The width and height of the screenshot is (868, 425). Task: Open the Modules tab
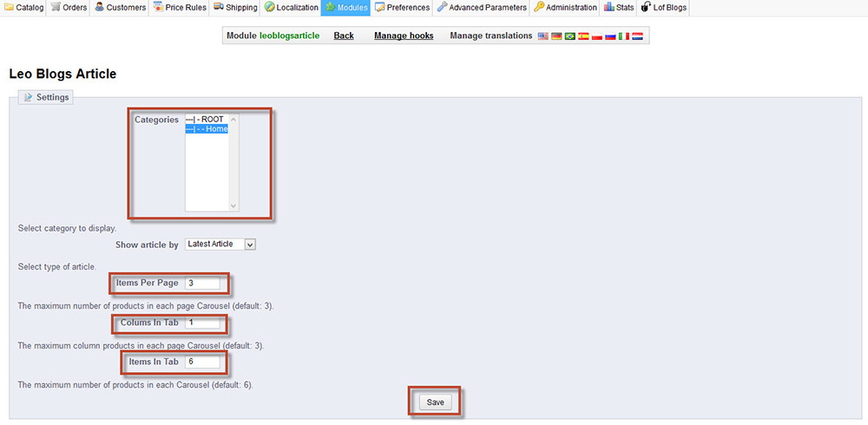(346, 8)
